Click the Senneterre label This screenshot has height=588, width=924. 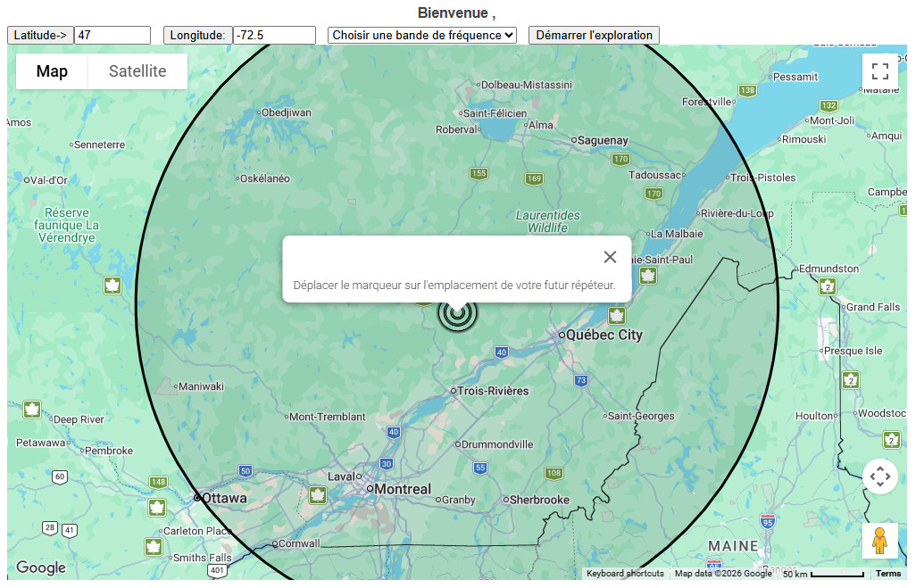click(x=99, y=145)
